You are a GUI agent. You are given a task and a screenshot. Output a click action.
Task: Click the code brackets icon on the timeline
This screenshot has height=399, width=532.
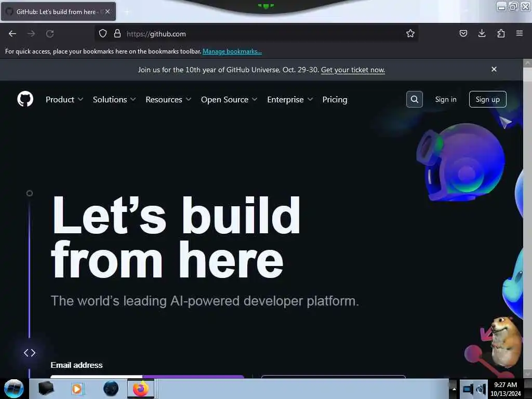[x=30, y=353]
